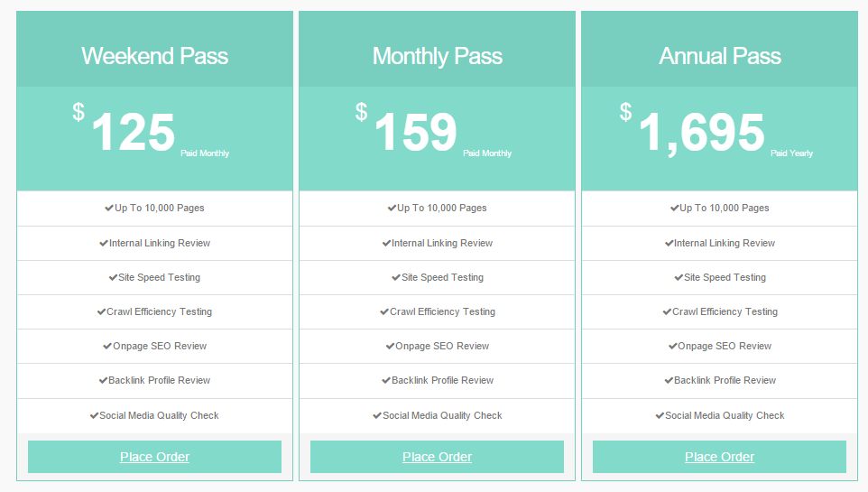Click Place Order under Annual Pass
This screenshot has height=492, width=868.
click(x=719, y=457)
